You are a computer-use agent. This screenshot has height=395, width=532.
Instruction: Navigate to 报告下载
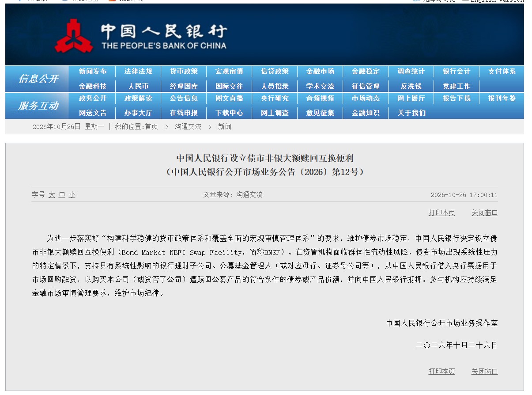(457, 98)
